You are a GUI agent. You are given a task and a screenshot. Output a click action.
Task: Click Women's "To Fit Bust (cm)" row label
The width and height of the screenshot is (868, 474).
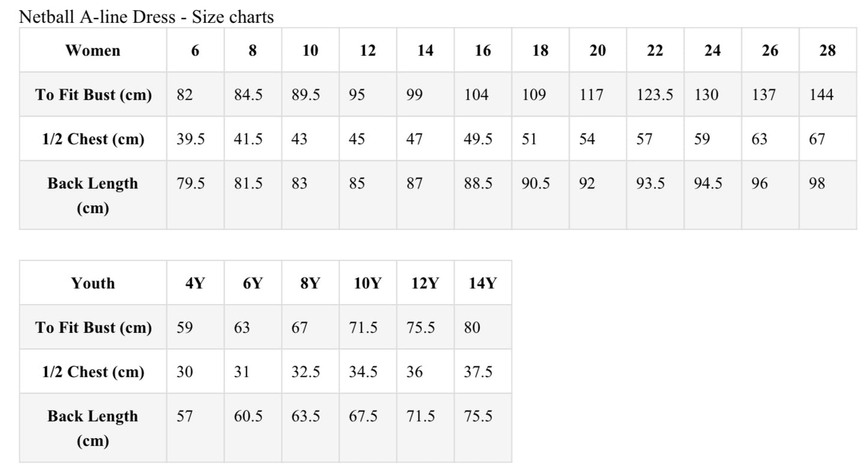point(93,95)
